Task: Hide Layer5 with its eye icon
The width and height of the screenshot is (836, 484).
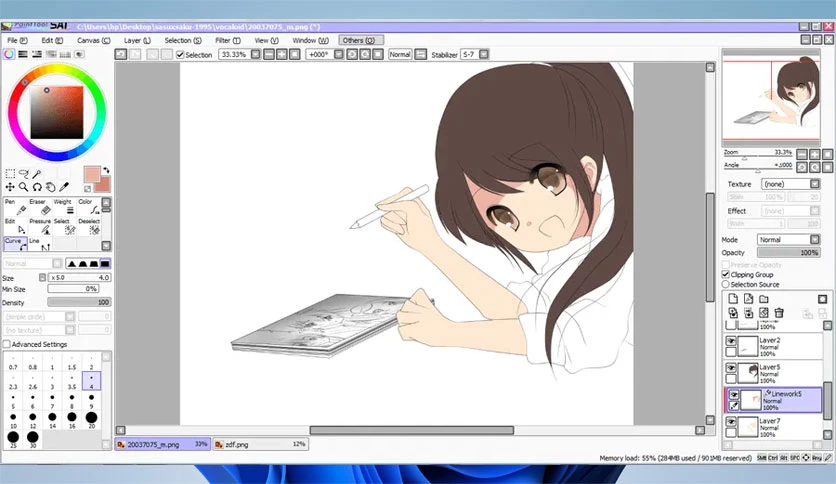Action: 731,368
